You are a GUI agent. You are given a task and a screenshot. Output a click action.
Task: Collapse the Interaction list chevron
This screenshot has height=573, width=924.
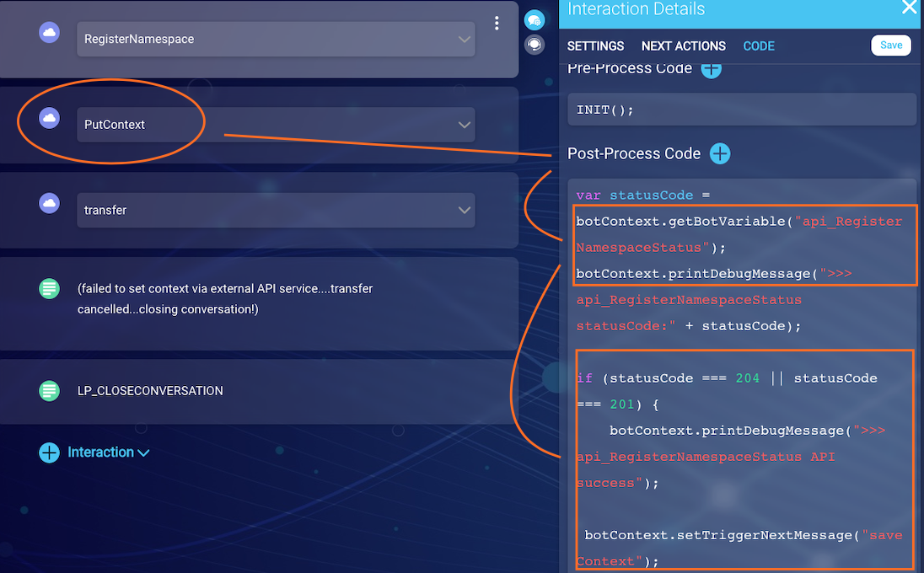coord(142,453)
